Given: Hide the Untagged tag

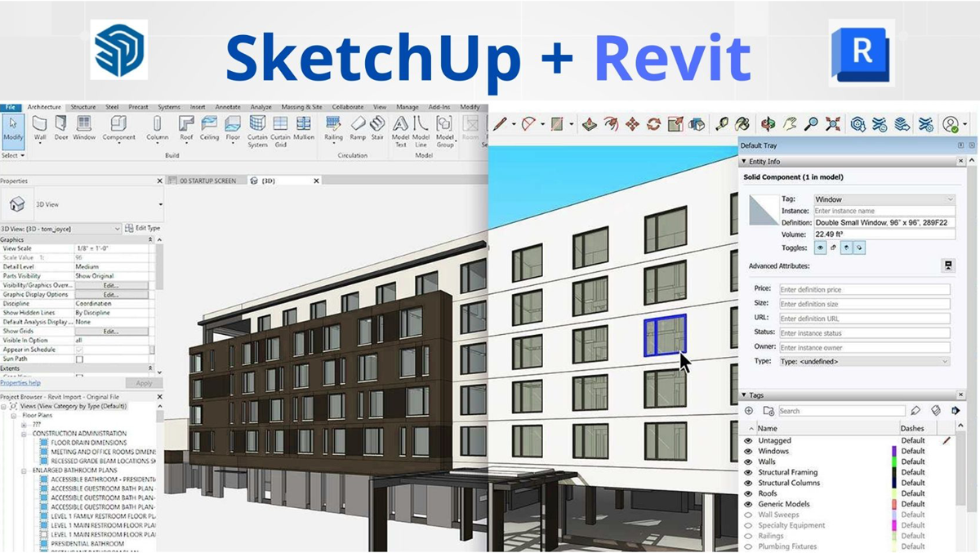Looking at the screenshot, I should click(x=748, y=440).
